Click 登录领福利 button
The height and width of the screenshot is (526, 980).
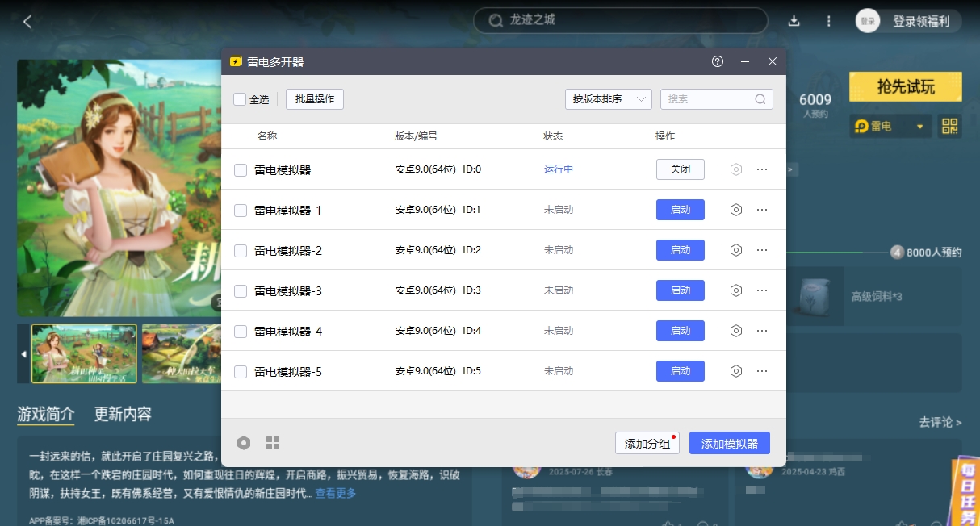tap(920, 22)
